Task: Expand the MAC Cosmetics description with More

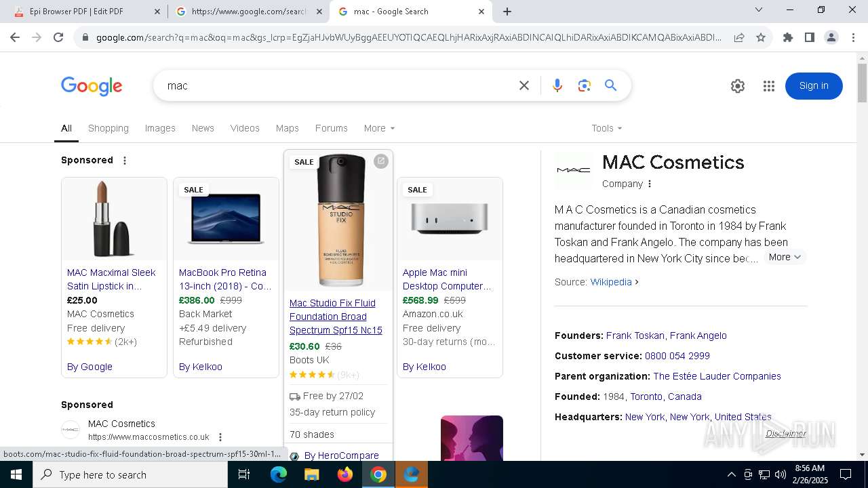Action: point(785,257)
